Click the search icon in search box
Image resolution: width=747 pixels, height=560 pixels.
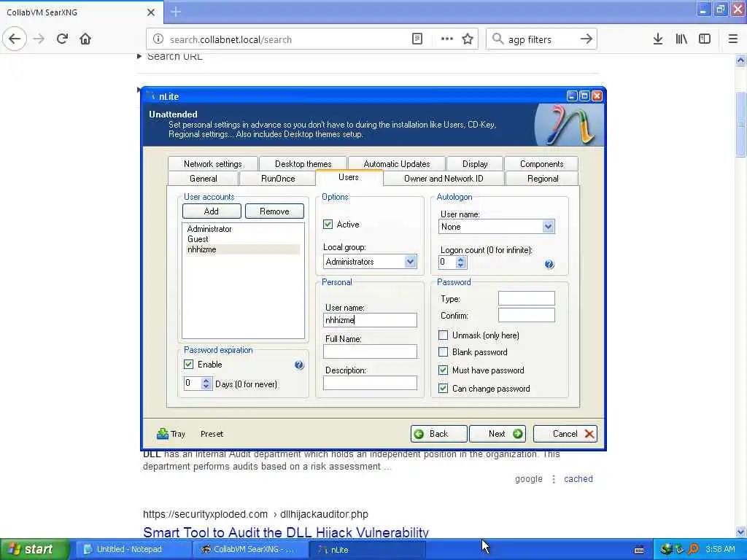click(x=498, y=39)
